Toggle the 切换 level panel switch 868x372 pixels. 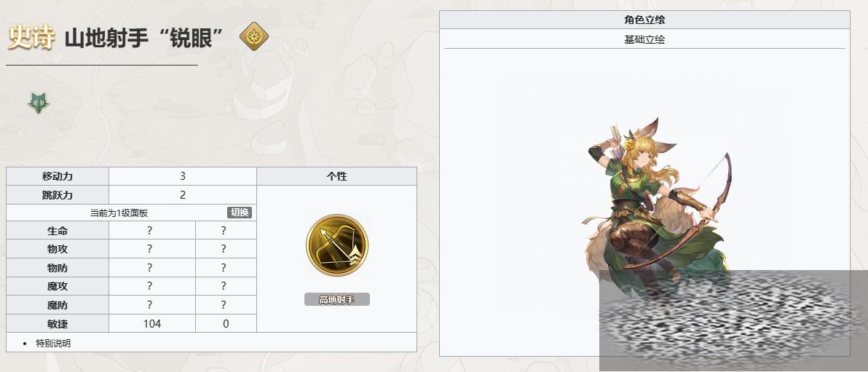(x=239, y=213)
